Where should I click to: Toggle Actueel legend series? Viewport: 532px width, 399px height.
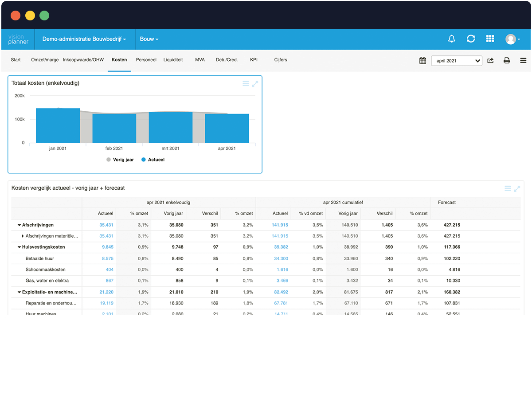[x=153, y=160]
